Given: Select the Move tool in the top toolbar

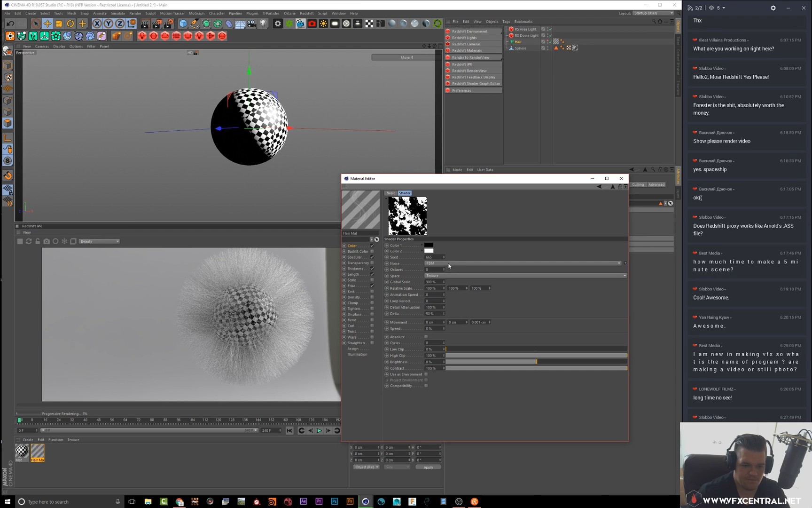Looking at the screenshot, I should (x=47, y=24).
